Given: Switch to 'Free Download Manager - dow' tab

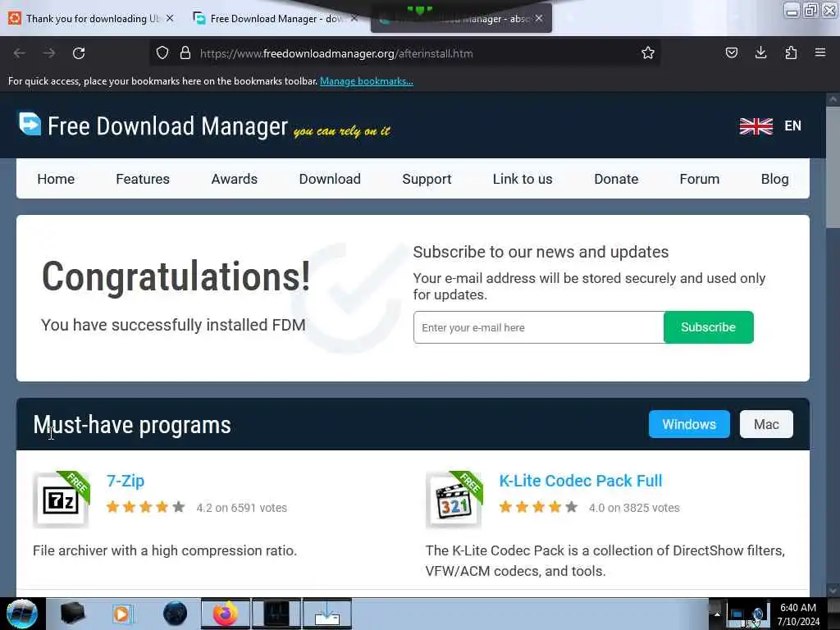Looking at the screenshot, I should click(x=276, y=18).
